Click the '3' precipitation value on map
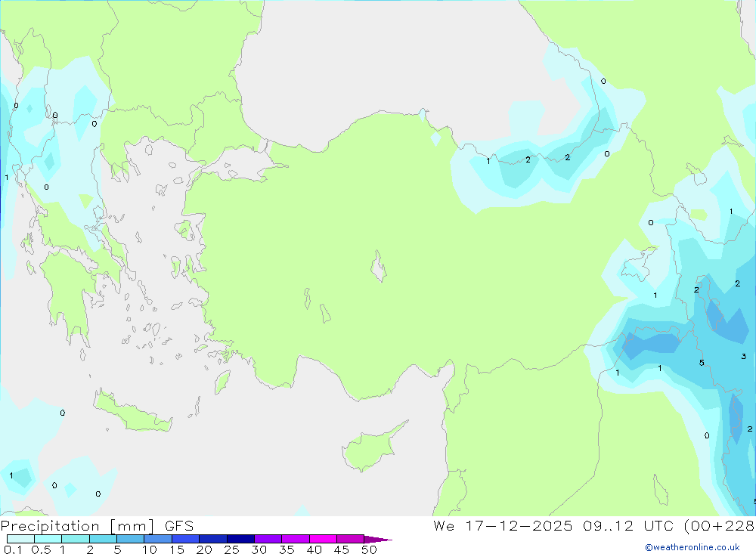Screen dimensions: 756x554 tap(743, 356)
